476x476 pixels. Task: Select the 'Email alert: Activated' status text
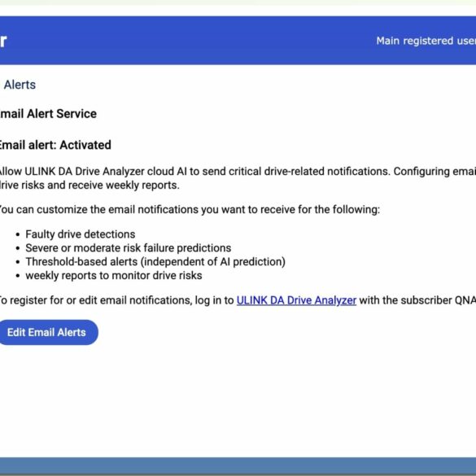(55, 145)
